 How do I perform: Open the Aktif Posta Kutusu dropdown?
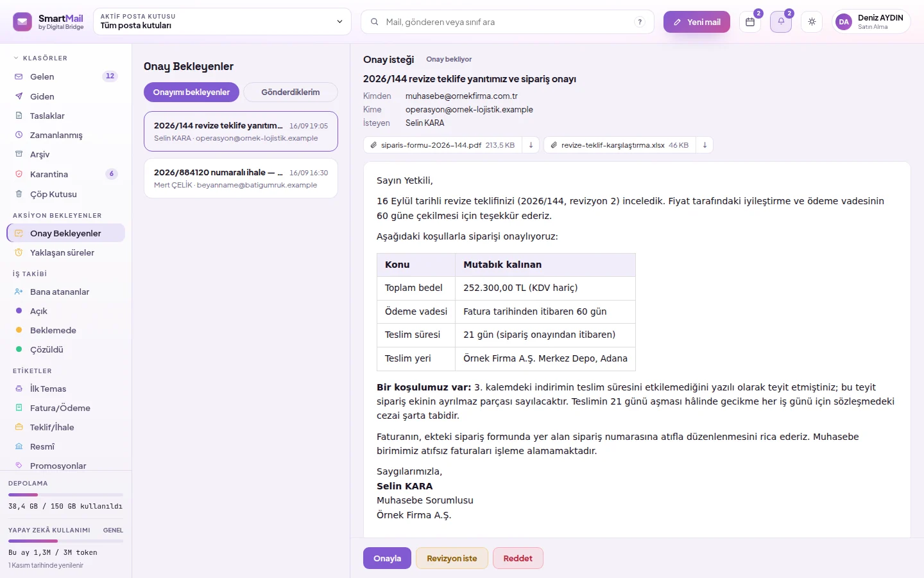222,21
